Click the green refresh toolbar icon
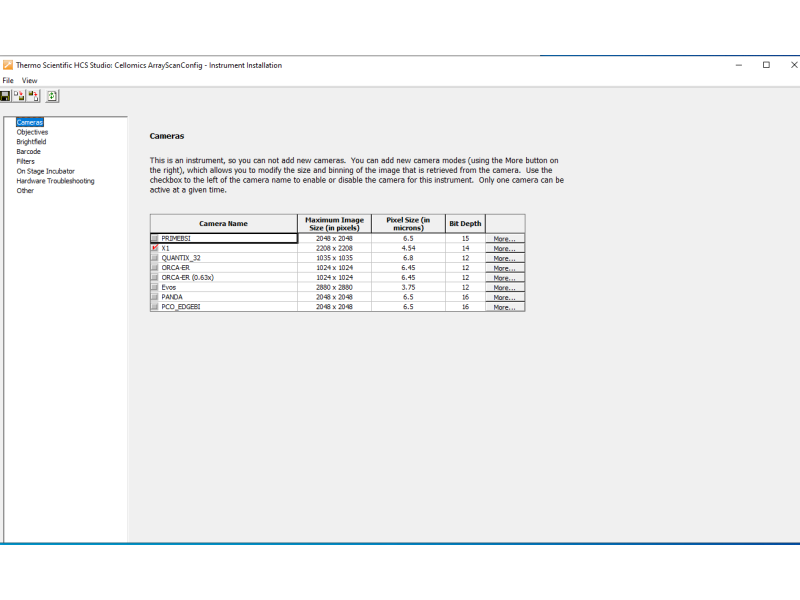The width and height of the screenshot is (800, 600). (52, 96)
